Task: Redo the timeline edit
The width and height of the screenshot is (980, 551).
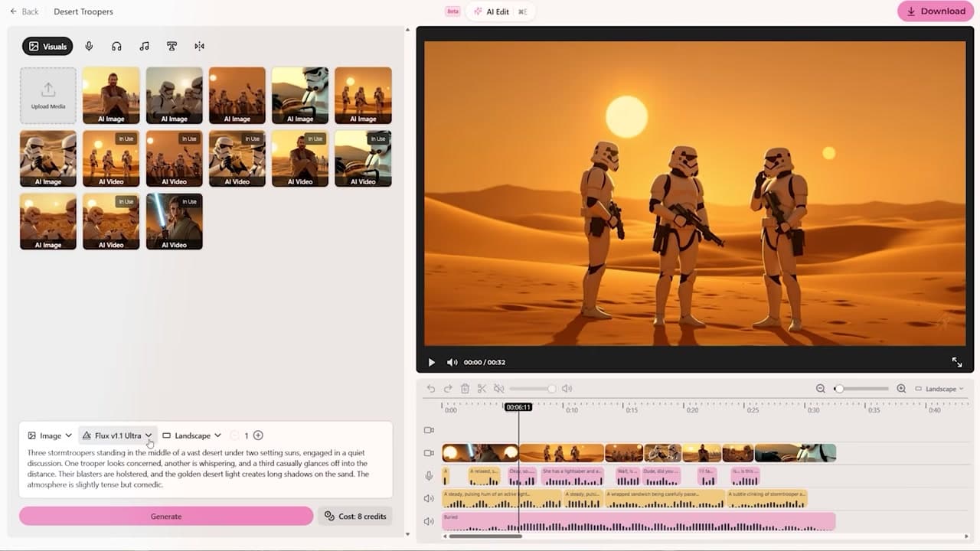Action: pos(448,389)
